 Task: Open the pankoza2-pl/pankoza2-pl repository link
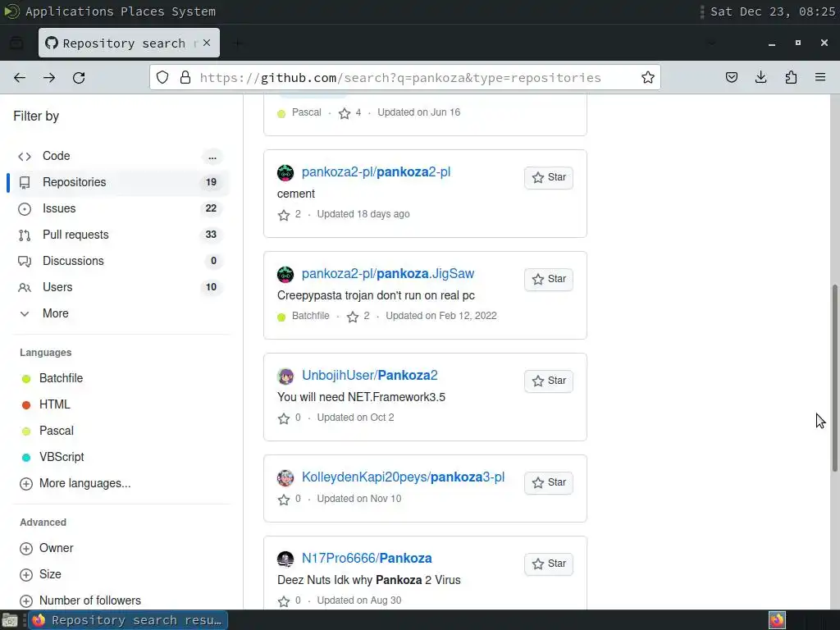click(x=376, y=172)
